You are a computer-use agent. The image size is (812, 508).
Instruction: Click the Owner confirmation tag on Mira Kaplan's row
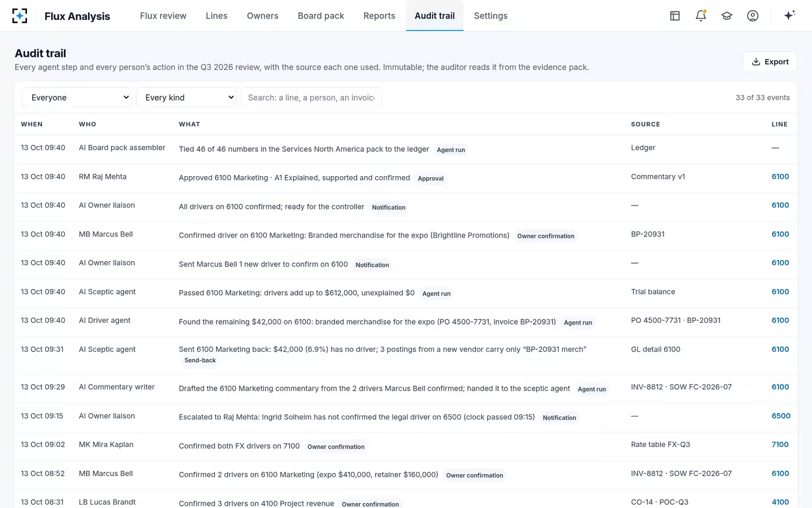tap(336, 446)
